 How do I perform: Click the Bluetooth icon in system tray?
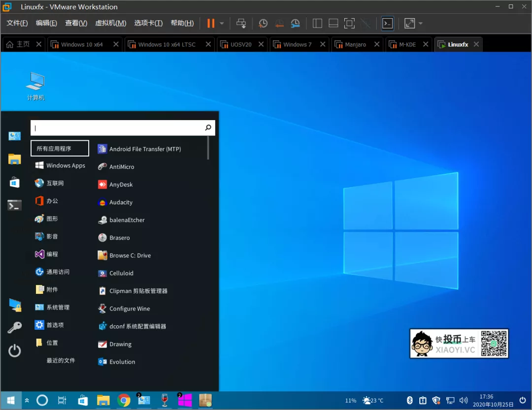(x=409, y=401)
